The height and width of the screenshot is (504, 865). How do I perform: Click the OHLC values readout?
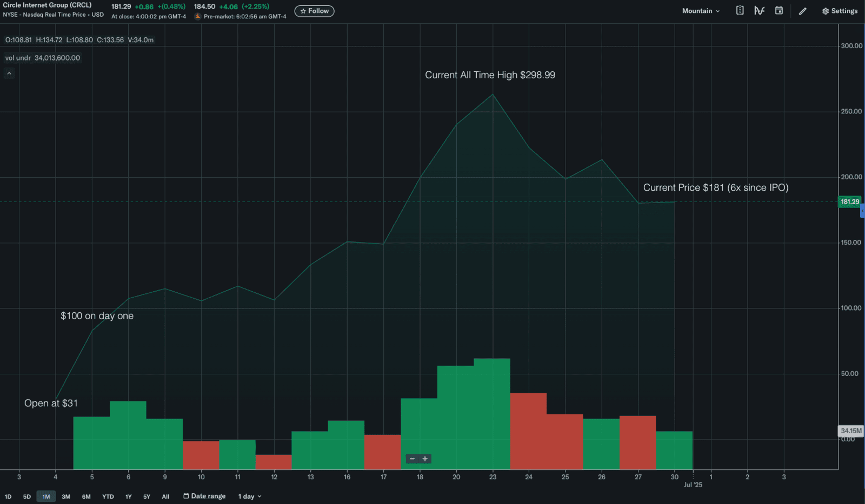click(x=79, y=40)
